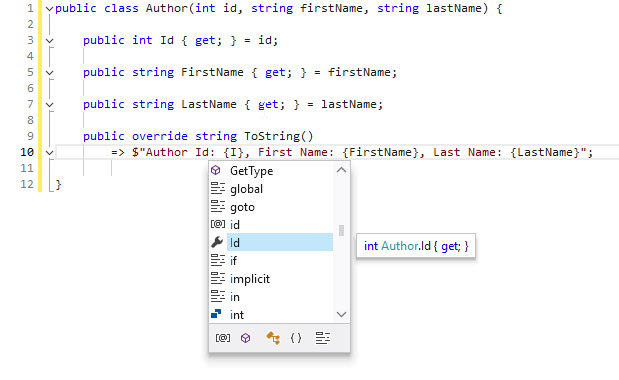Screen dimensions: 619x380
Task: Click line number 1 in margin
Action: click(31, 8)
